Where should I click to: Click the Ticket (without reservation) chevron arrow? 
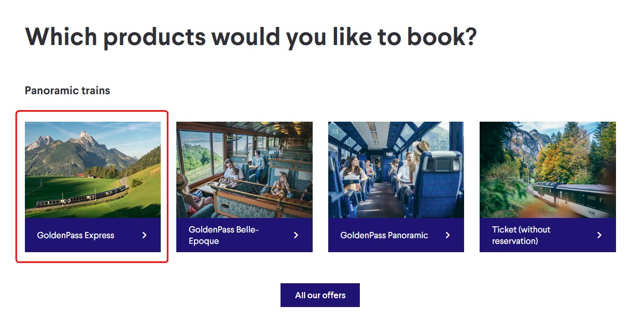599,235
